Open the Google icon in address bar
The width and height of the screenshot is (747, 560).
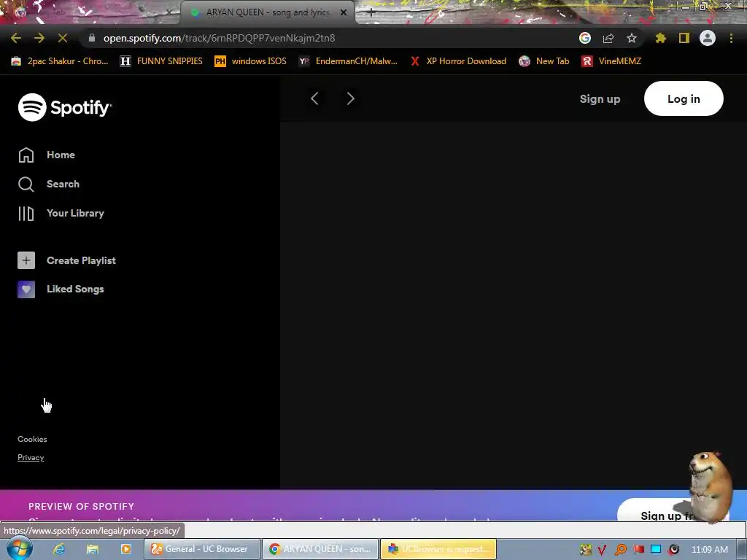585,38
